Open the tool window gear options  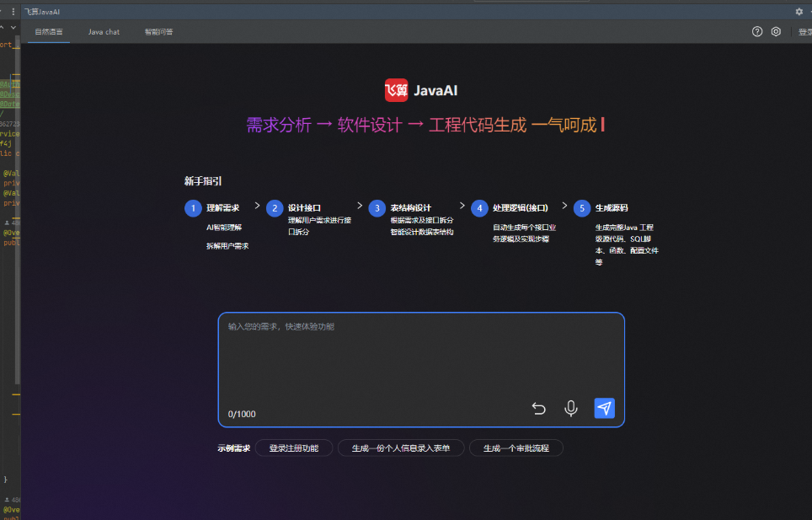[799, 12]
